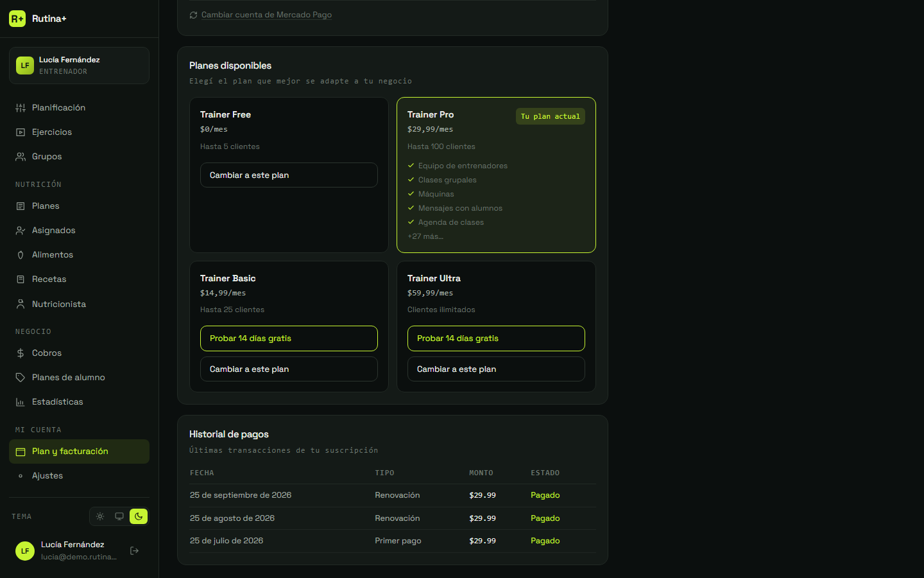
Task: Click the ESTADO column header
Action: click(x=545, y=473)
